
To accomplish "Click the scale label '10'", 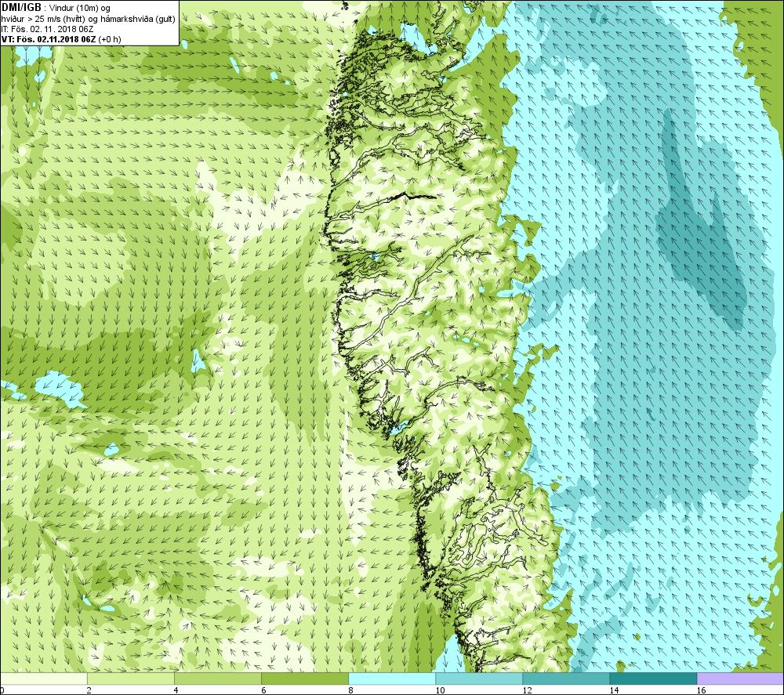I will [x=440, y=690].
